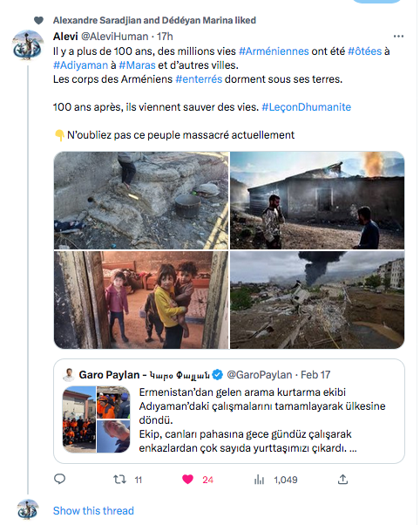Open the @AleviHuman handle

pos(114,36)
